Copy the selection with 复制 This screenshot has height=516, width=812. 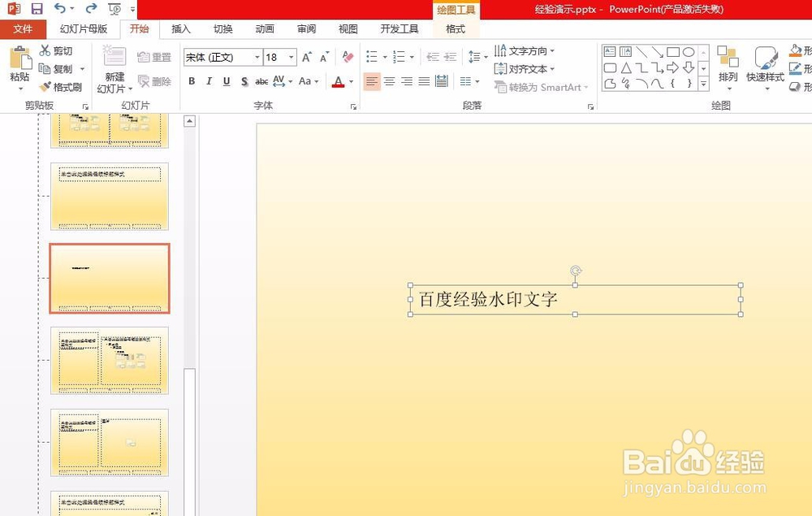[57, 68]
